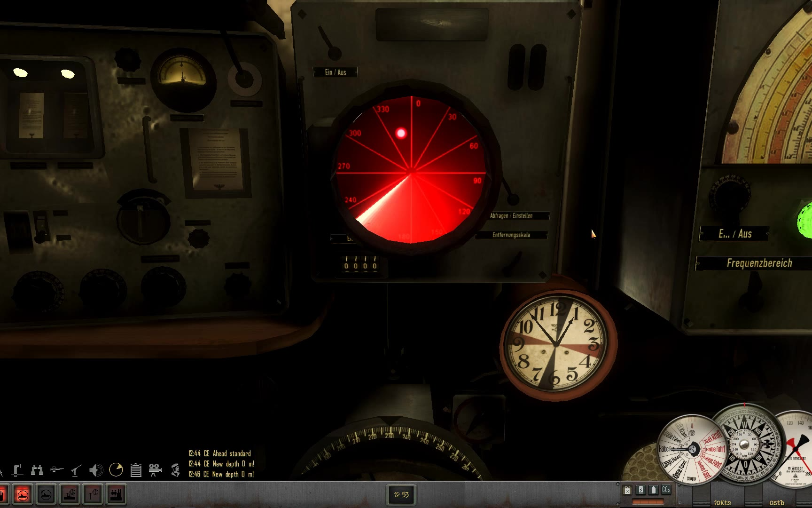Click the 12:46 'New depth 0 m!' message
Screen dimensions: 812x508
coord(221,474)
